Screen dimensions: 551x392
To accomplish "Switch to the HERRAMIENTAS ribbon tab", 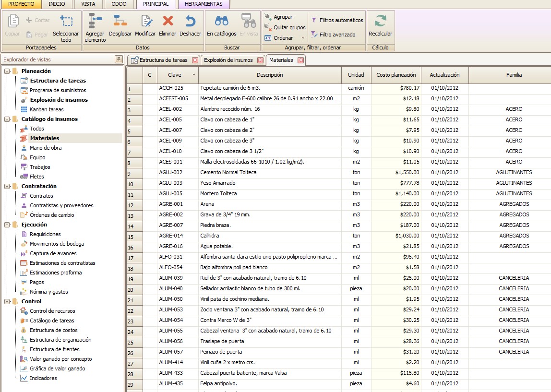I will click(204, 4).
